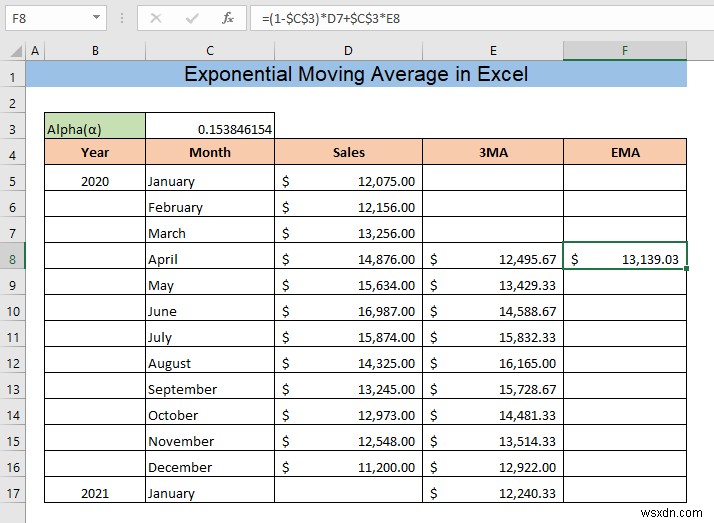Select sales value 14,876.00
The image size is (714, 523).
coord(349,255)
